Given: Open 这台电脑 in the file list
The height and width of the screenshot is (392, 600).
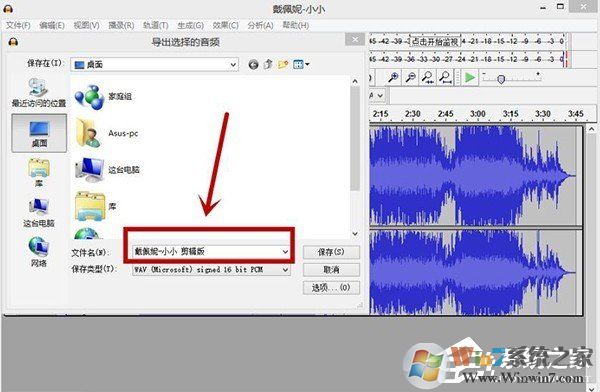Looking at the screenshot, I should tap(107, 170).
